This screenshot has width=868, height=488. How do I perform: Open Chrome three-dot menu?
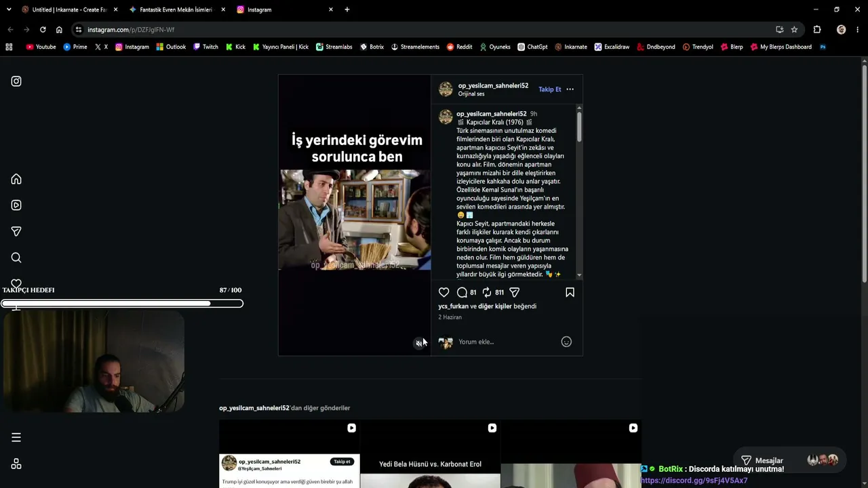(x=858, y=30)
